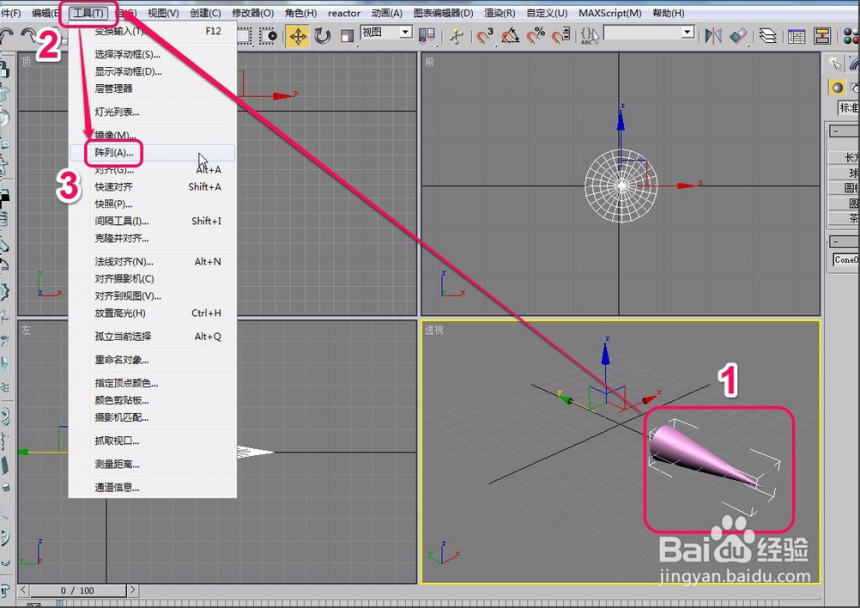The image size is (860, 608).
Task: Open the 渲染(R) menu
Action: [500, 13]
